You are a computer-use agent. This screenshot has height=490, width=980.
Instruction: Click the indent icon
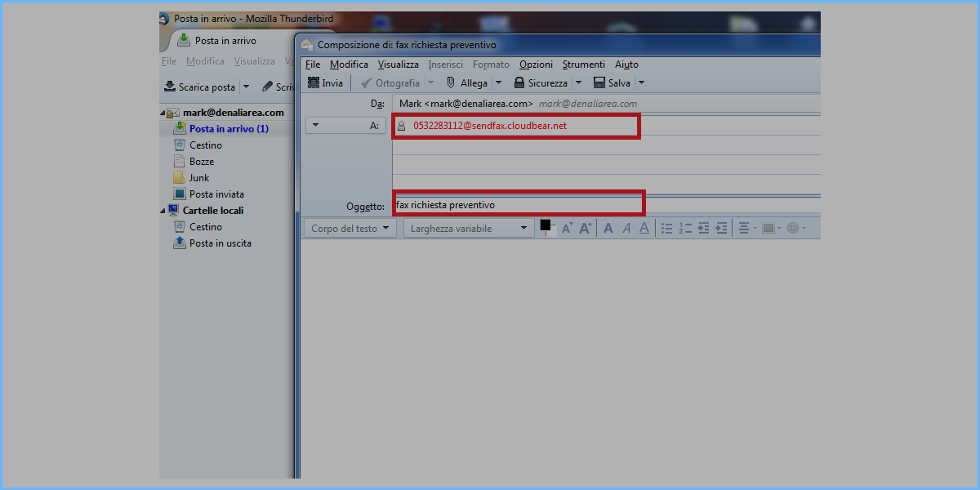(721, 229)
